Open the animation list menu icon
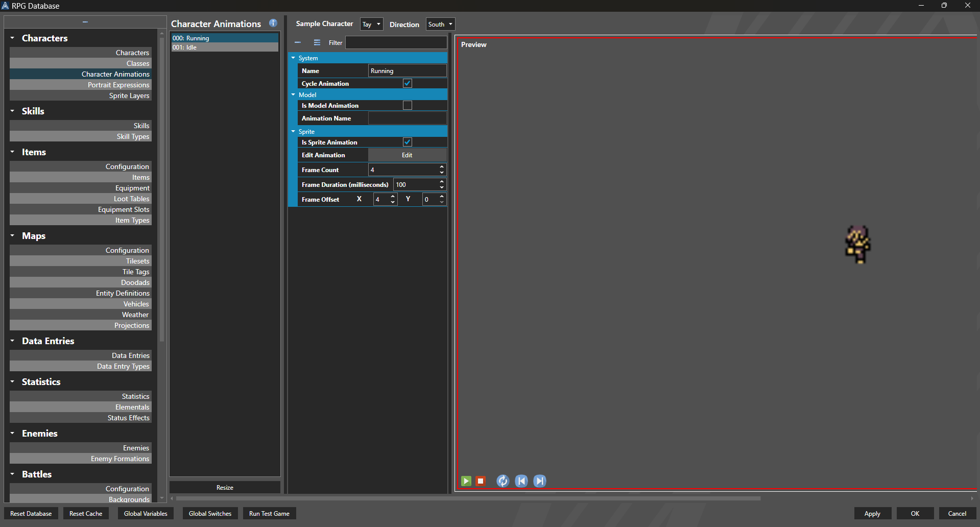Image resolution: width=980 pixels, height=527 pixels. point(317,42)
